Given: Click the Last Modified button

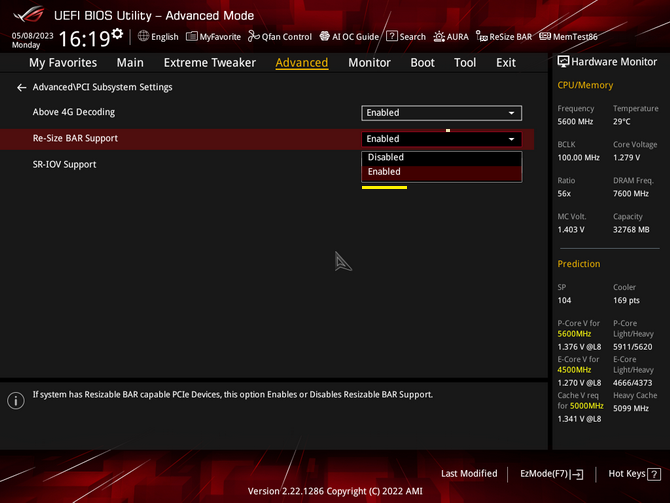Looking at the screenshot, I should click(x=469, y=474).
